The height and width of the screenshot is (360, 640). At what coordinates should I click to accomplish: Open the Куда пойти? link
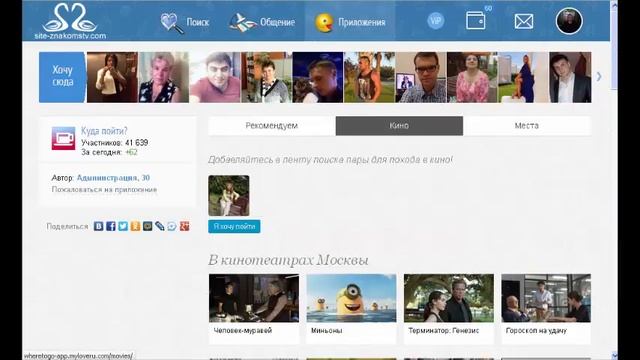pyautogui.click(x=104, y=131)
